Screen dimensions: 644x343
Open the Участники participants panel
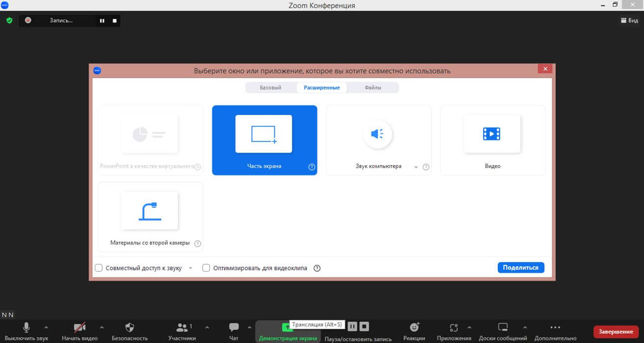click(183, 328)
